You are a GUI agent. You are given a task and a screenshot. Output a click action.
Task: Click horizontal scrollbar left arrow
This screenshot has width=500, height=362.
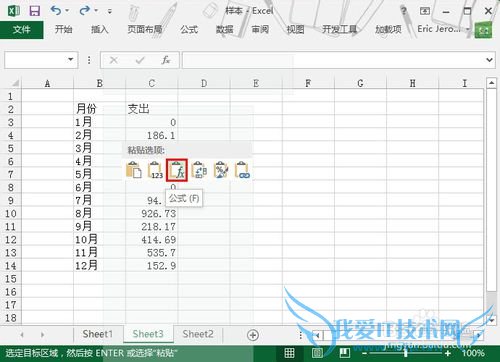(317, 335)
